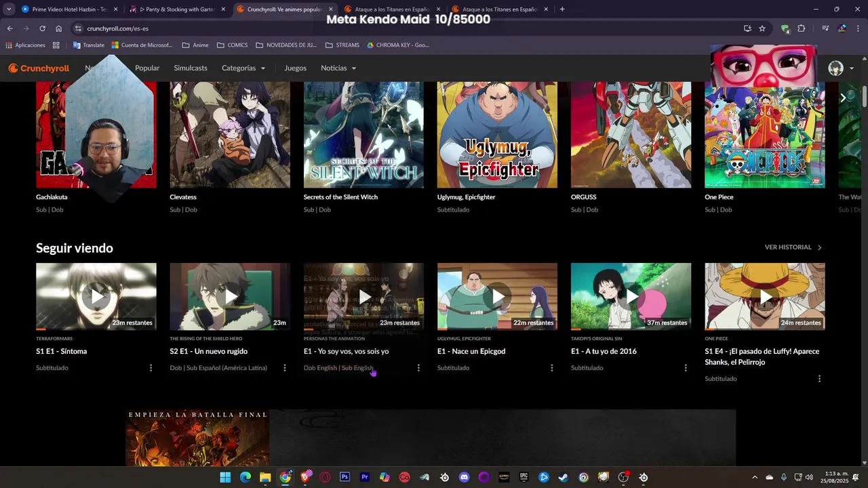Screen dimensions: 868x488
Task: Open options menu for Terraformars episode
Action: click(151, 368)
